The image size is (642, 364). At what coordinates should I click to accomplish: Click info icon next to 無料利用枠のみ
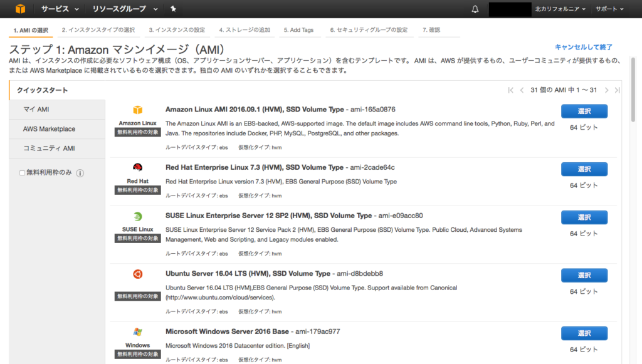pos(80,173)
